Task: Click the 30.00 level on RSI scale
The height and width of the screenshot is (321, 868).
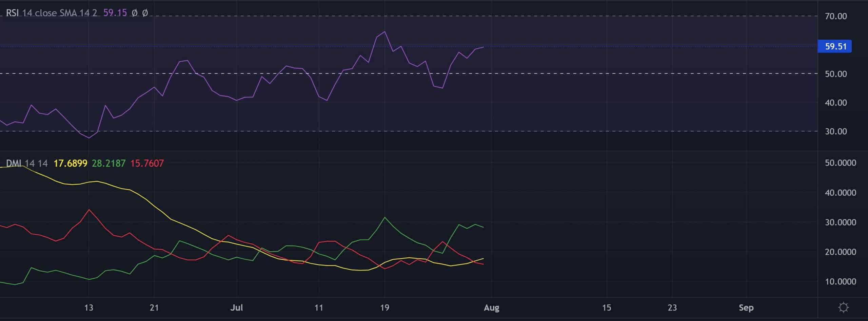Action: pyautogui.click(x=836, y=131)
